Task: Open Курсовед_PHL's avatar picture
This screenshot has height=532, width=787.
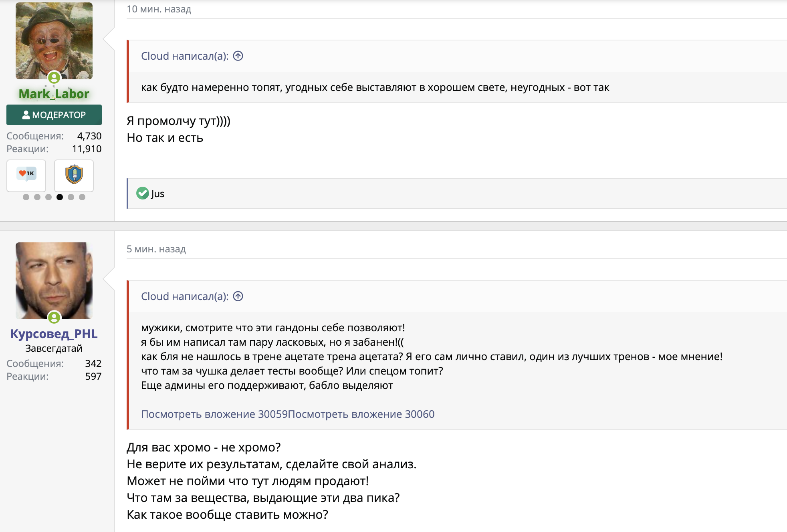Action: (54, 280)
